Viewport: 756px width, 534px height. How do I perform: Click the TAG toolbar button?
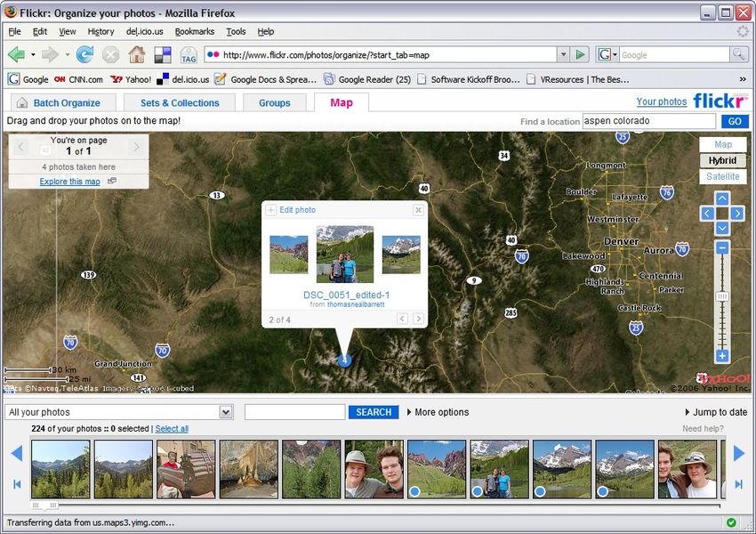coord(189,54)
